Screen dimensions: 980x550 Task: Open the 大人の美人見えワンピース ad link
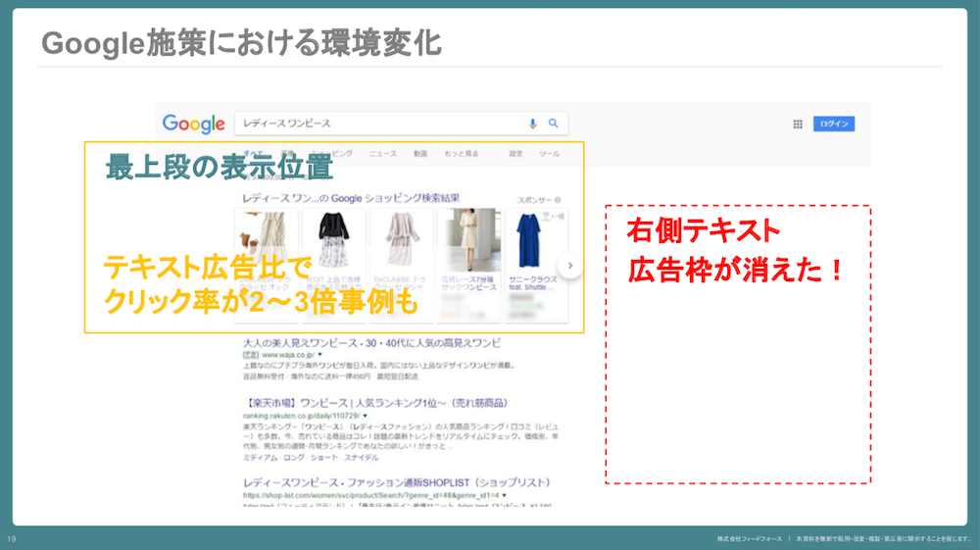point(371,343)
